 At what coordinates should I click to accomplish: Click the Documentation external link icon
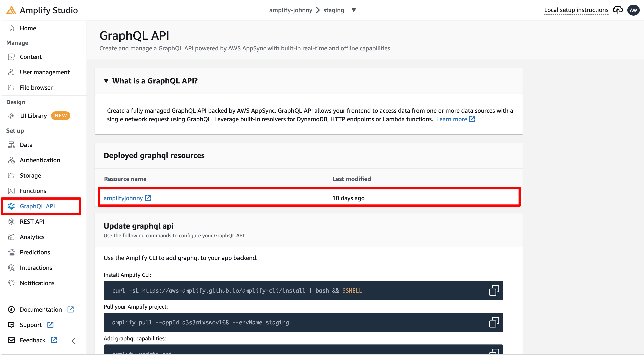click(71, 309)
